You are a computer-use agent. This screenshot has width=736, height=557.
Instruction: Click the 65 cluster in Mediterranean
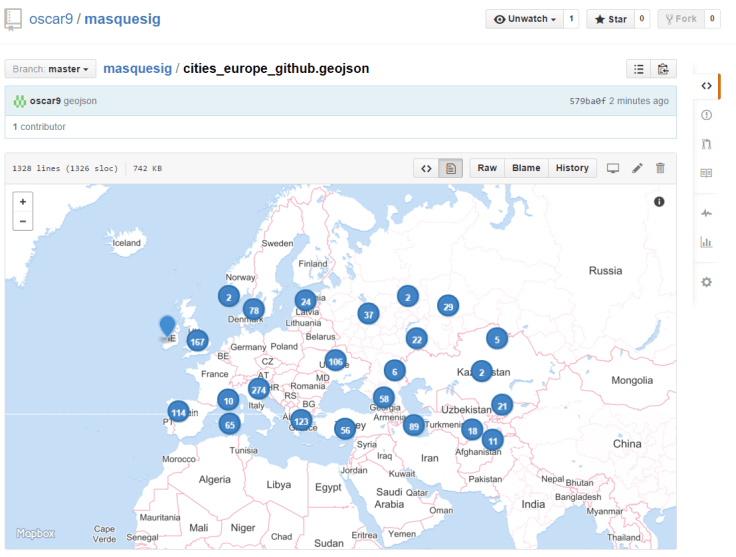pyautogui.click(x=230, y=425)
